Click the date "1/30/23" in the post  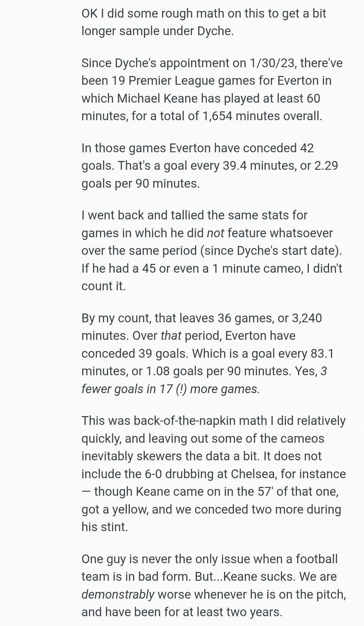point(272,63)
